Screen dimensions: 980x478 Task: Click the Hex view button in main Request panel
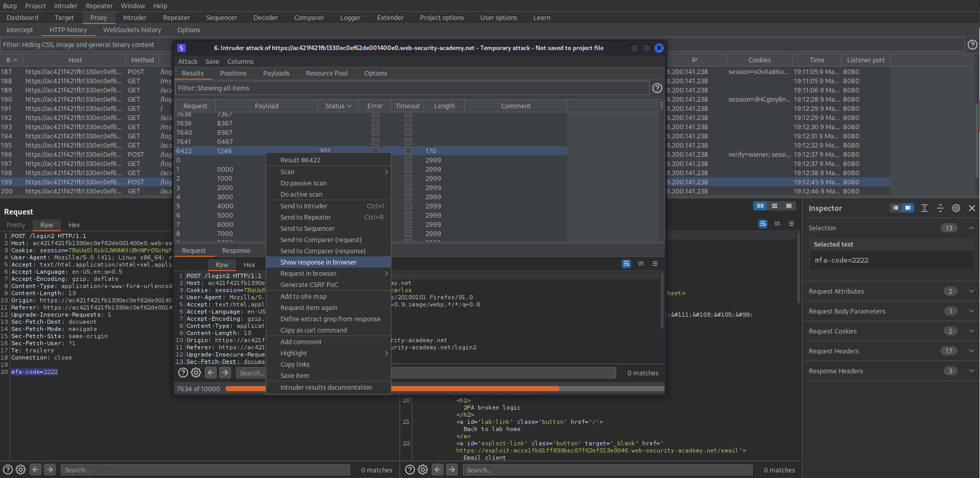point(74,225)
